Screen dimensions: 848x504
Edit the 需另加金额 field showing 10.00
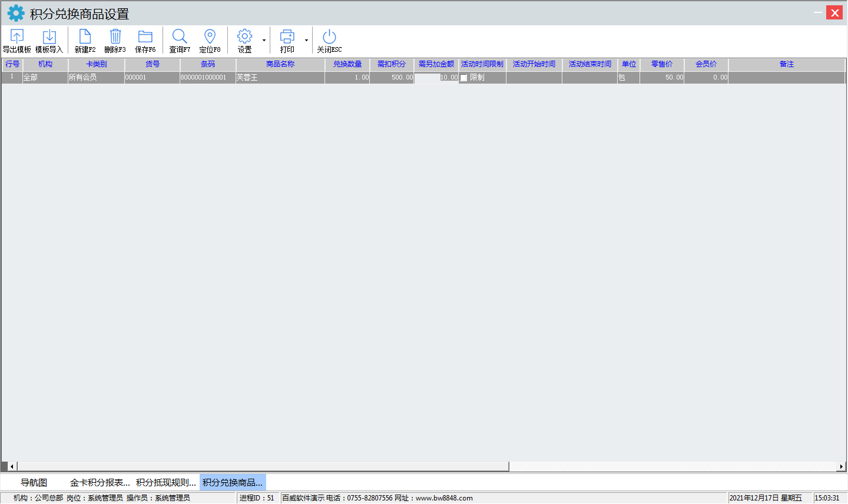(436, 78)
